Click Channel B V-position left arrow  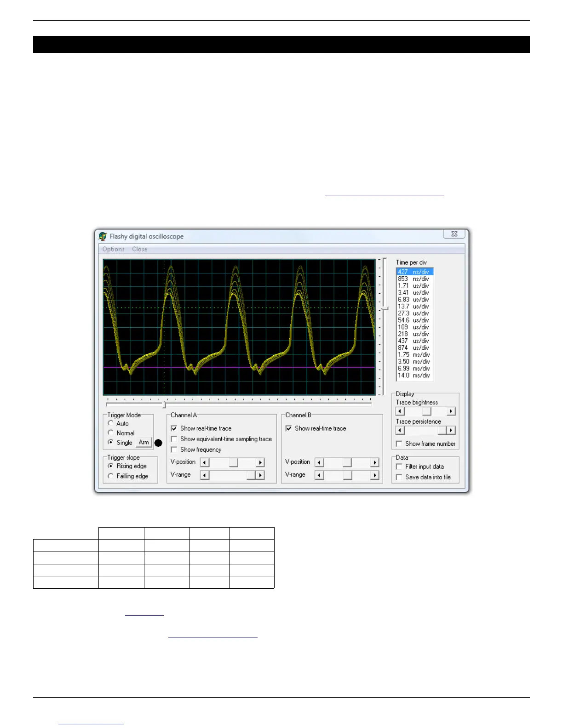[x=319, y=462]
